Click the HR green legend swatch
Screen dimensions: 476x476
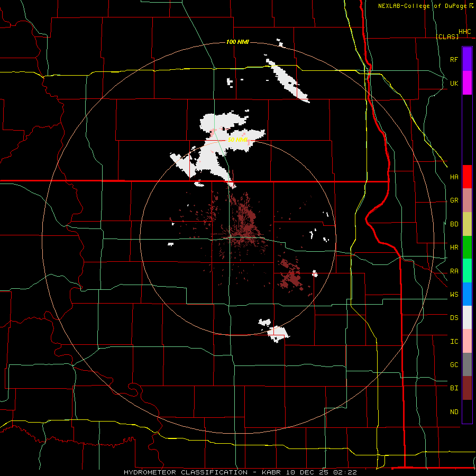[467, 247]
